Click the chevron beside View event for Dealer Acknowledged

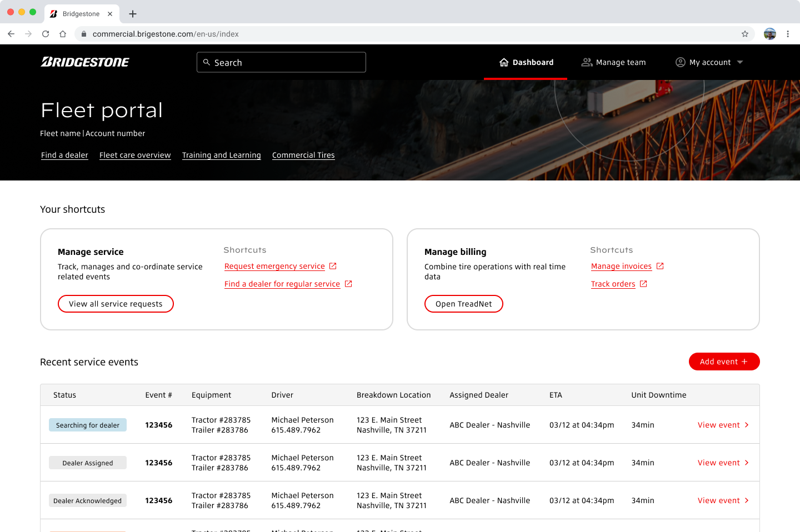click(x=747, y=500)
